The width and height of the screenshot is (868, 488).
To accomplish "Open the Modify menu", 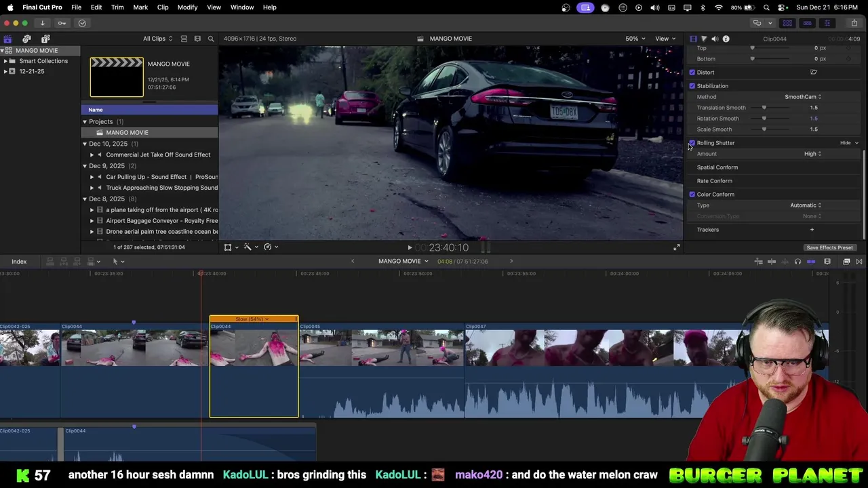I will click(187, 7).
